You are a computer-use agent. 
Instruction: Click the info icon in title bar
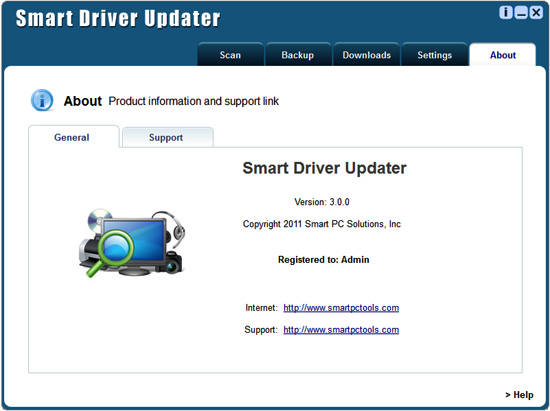(x=505, y=13)
